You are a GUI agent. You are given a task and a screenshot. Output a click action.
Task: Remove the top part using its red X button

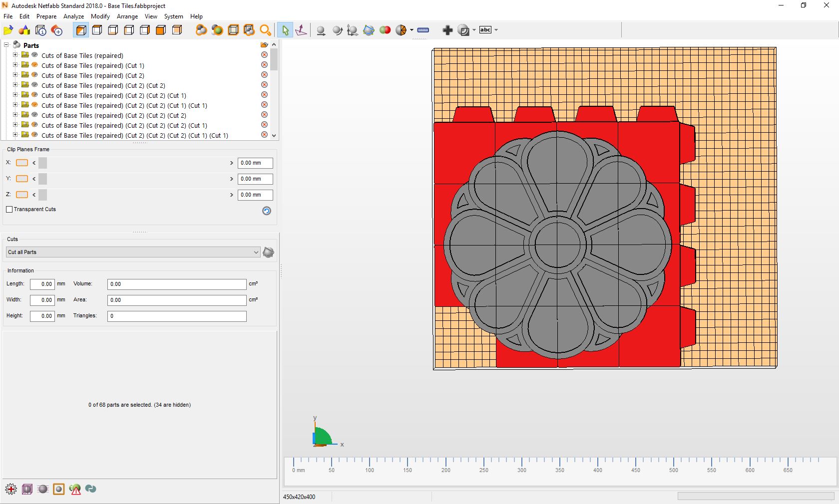click(264, 55)
